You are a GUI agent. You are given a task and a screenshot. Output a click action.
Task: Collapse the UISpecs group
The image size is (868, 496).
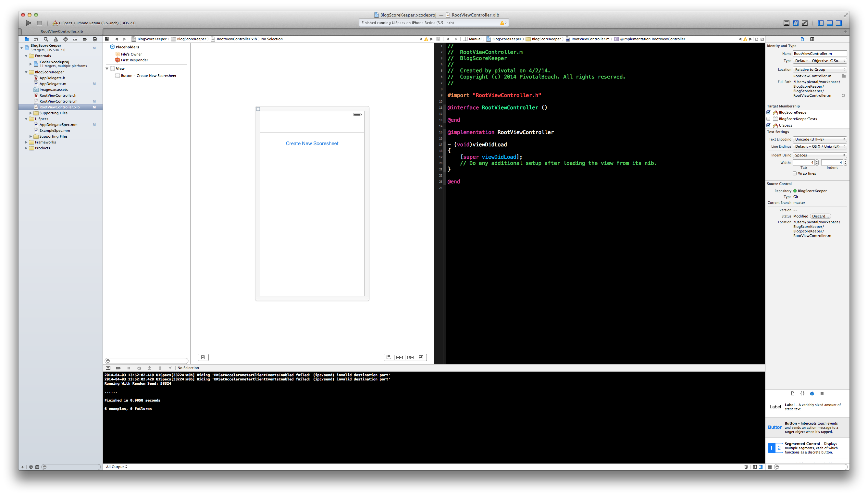(26, 119)
